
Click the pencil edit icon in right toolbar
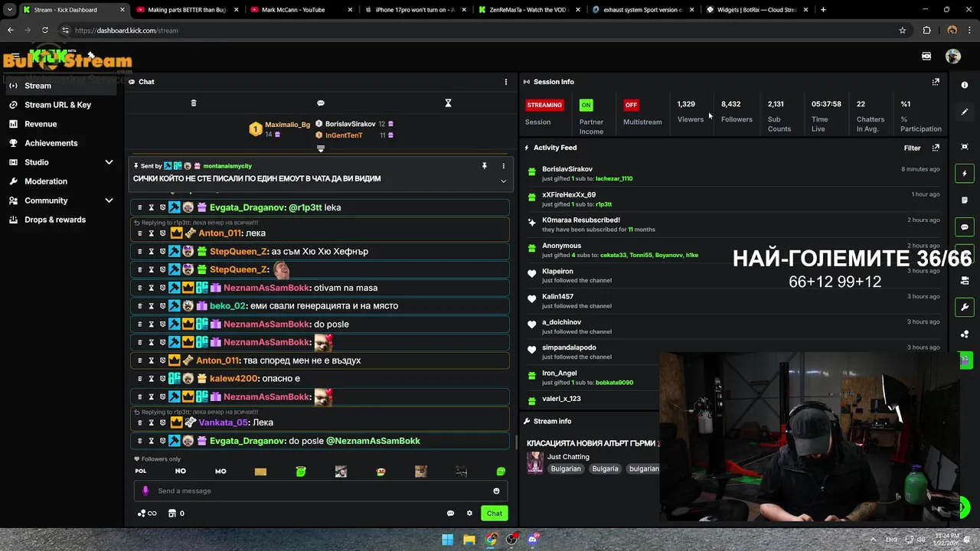[965, 112]
